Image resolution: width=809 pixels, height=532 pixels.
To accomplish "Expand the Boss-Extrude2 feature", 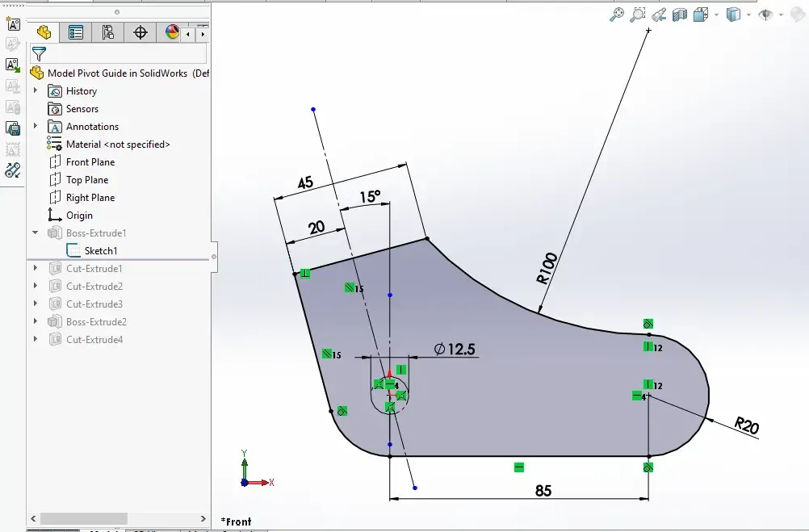I will pyautogui.click(x=36, y=321).
